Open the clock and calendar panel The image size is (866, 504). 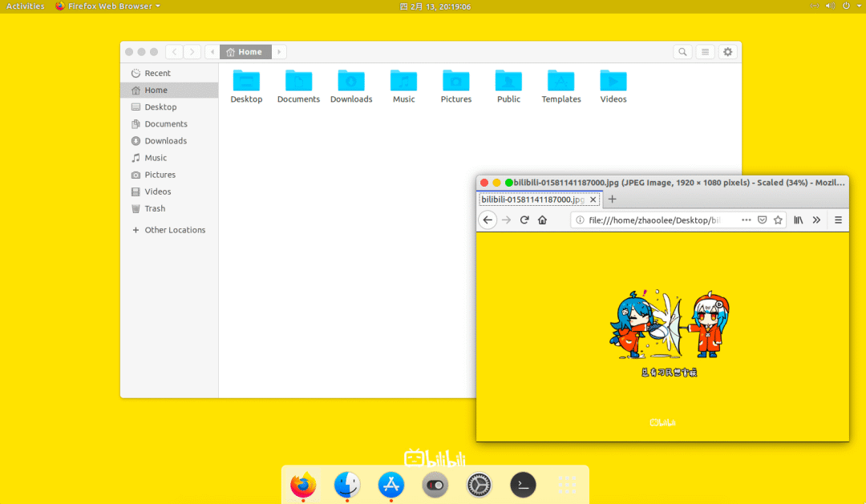click(435, 6)
